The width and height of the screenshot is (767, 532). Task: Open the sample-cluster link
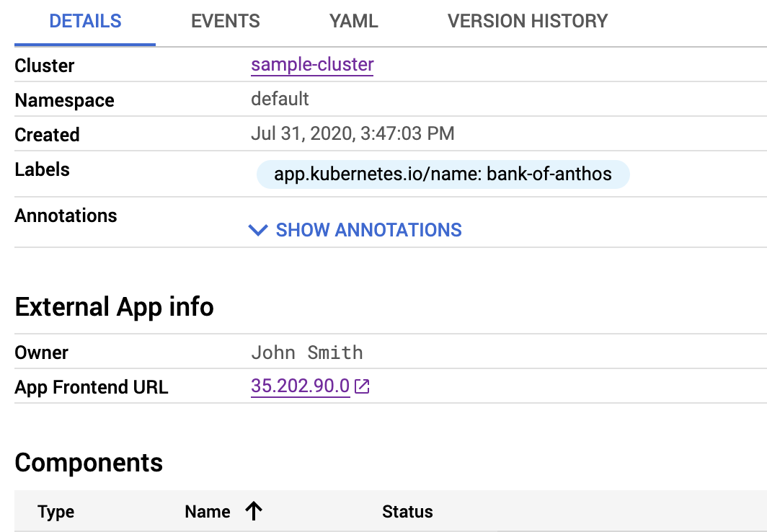(x=312, y=64)
